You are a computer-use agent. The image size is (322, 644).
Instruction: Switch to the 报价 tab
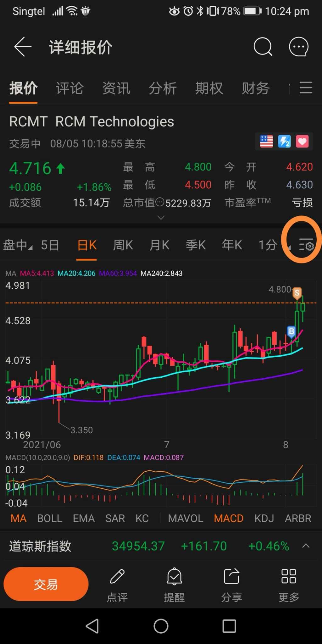coord(23,88)
